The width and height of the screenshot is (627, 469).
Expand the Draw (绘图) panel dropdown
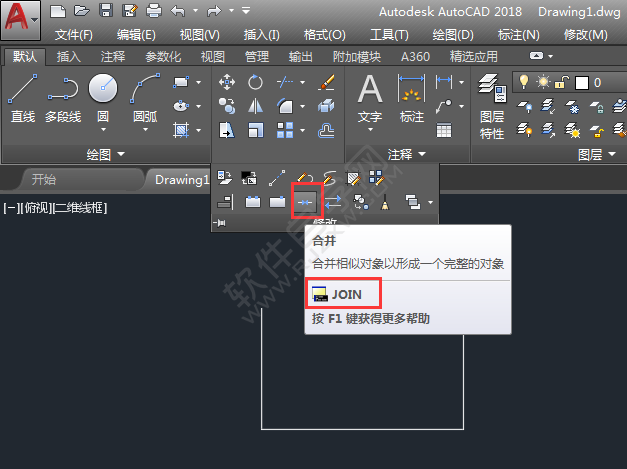coord(105,154)
